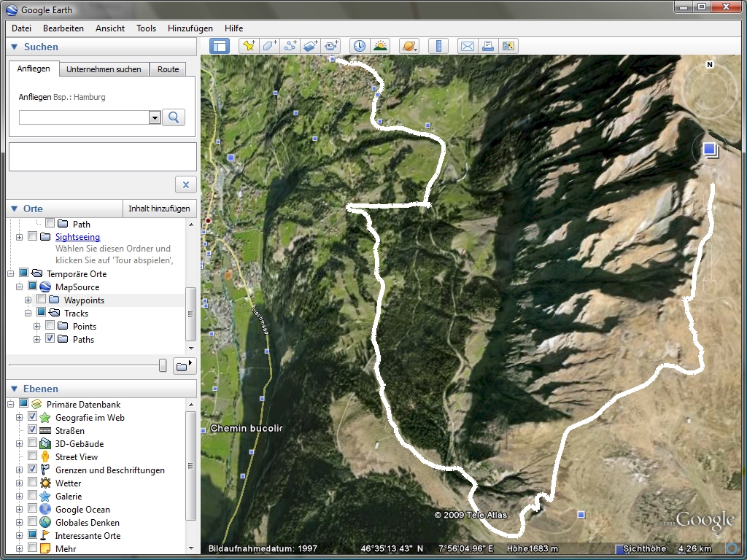Email the view using the envelope icon
The image size is (747, 560).
468,46
